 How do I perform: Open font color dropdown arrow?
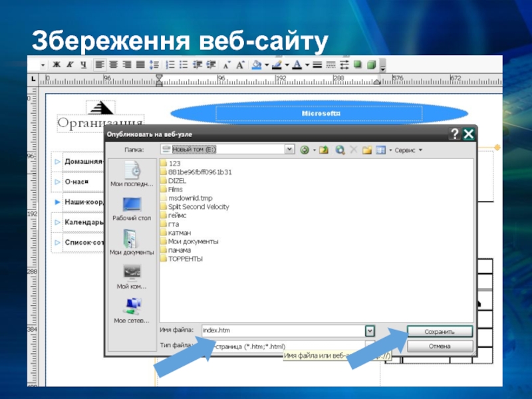pyautogui.click(x=307, y=65)
